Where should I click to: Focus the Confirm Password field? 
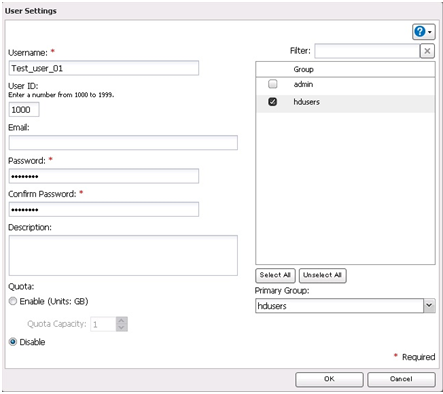point(104,209)
